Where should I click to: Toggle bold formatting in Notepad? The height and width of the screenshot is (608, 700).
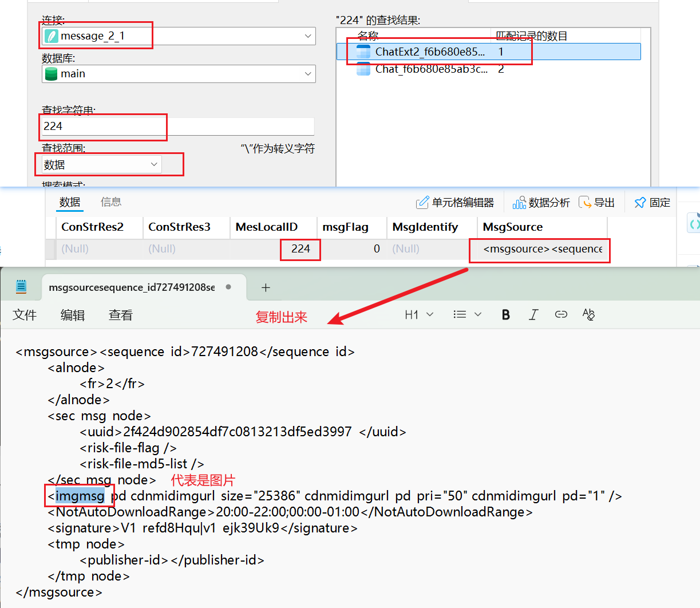pyautogui.click(x=505, y=314)
